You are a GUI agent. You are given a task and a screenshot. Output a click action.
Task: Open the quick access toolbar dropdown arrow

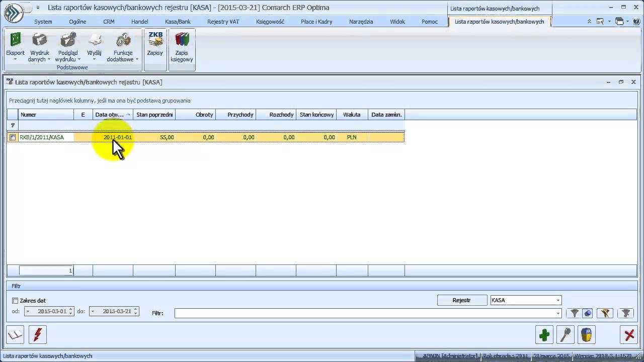pos(38,8)
